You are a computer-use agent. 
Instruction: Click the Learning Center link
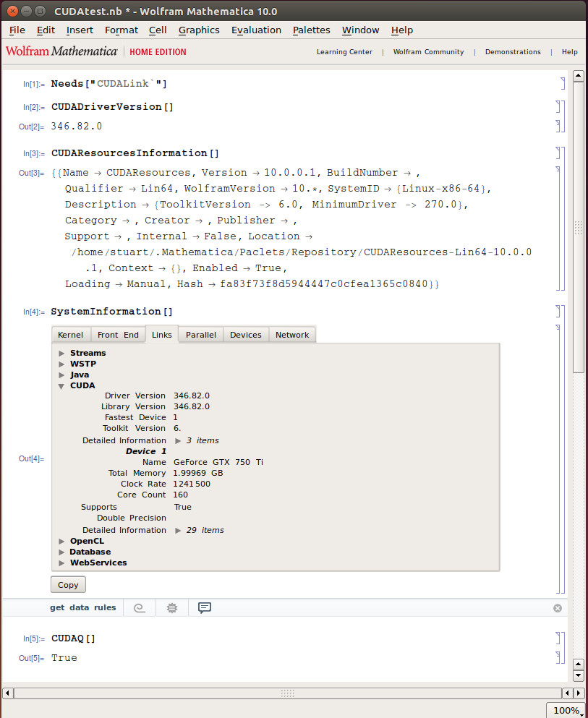[x=344, y=52]
